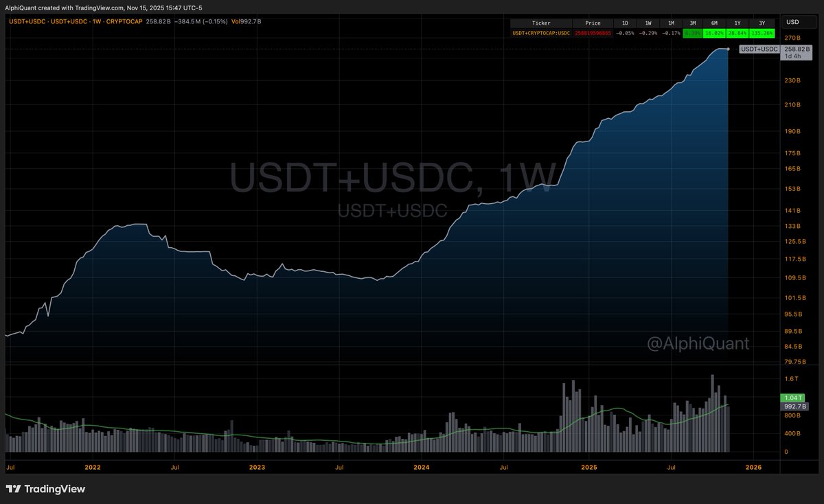Click the 1D column header
The image size is (824, 504).
[625, 23]
